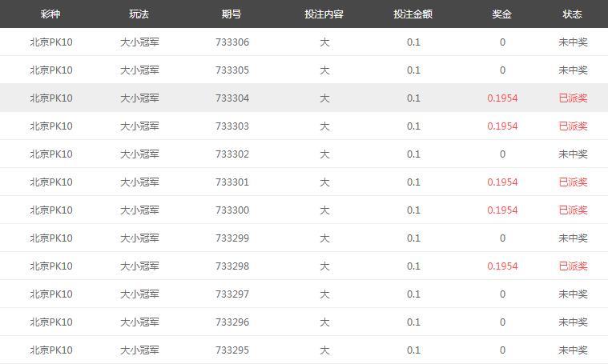The image size is (608, 364).
Task: Select period number 733302
Action: coord(232,154)
